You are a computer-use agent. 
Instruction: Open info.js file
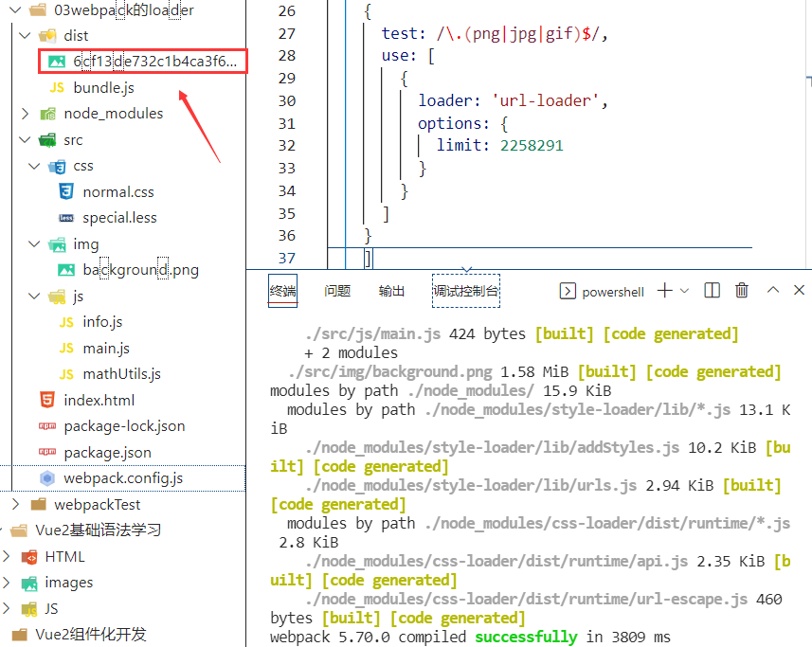102,322
